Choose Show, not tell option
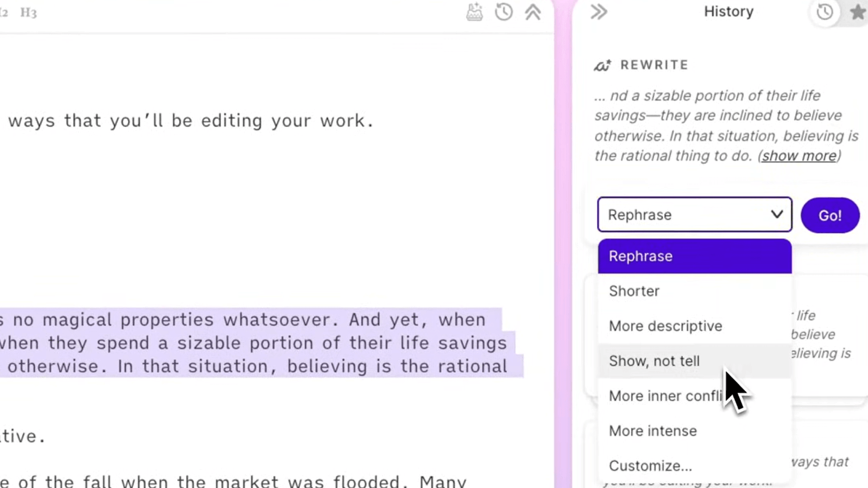The height and width of the screenshot is (488, 868). click(x=695, y=361)
